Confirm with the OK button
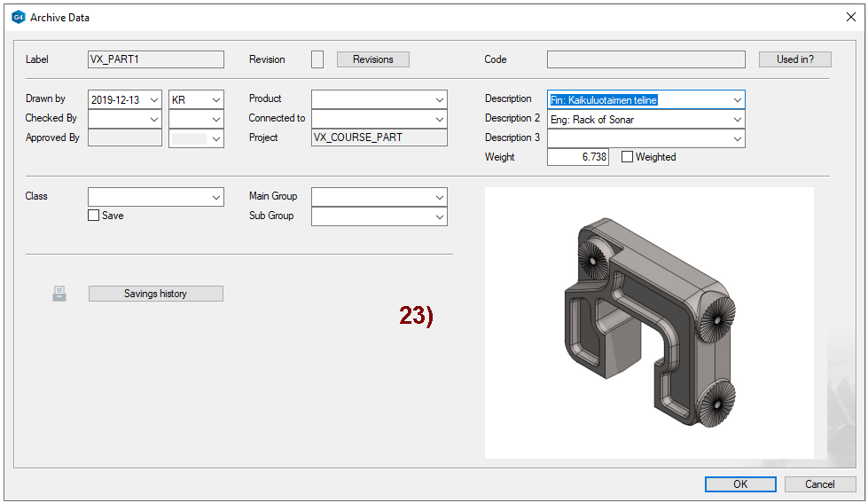868x503 pixels. coord(740,484)
